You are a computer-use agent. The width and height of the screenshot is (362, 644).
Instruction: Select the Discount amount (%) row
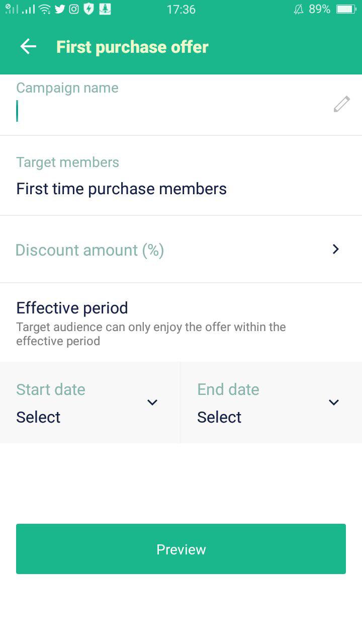pyautogui.click(x=90, y=250)
